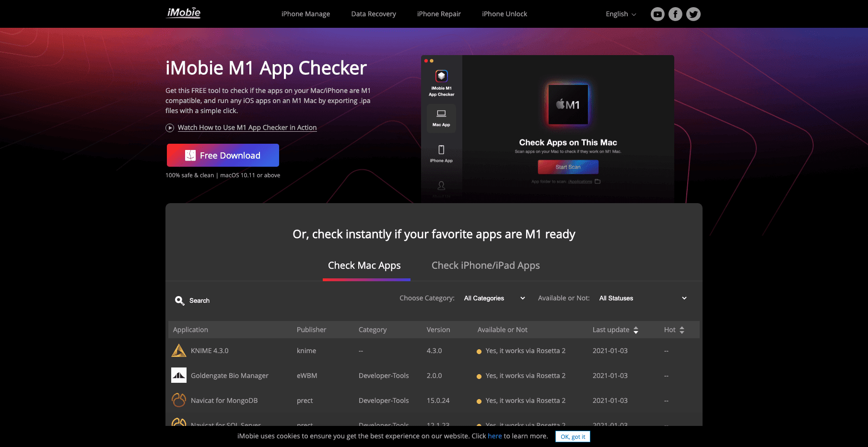
Task: Click the Application column header
Action: (x=190, y=330)
